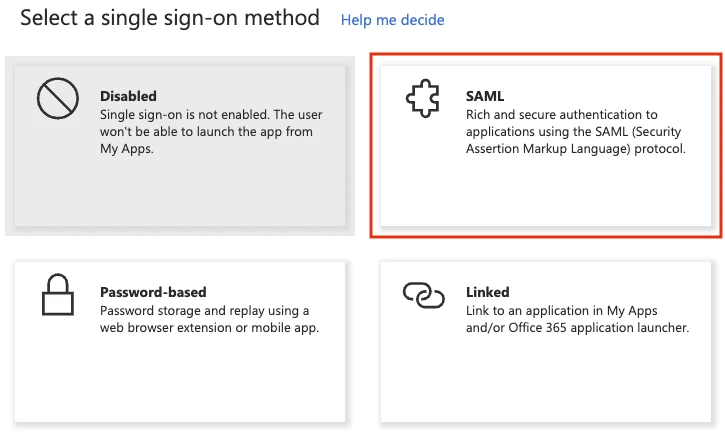Image resolution: width=725 pixels, height=436 pixels.
Task: Select the SAML sign-on method card
Action: 547,145
